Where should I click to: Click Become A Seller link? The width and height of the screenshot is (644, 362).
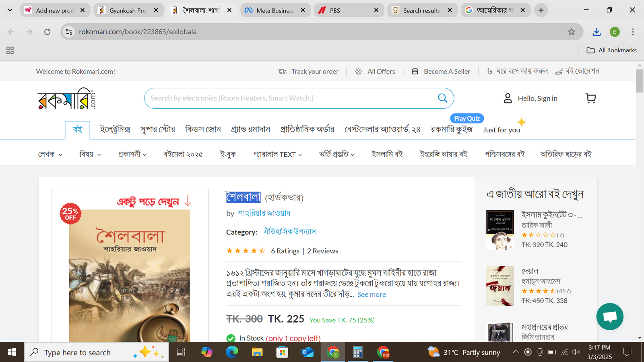pos(441,72)
